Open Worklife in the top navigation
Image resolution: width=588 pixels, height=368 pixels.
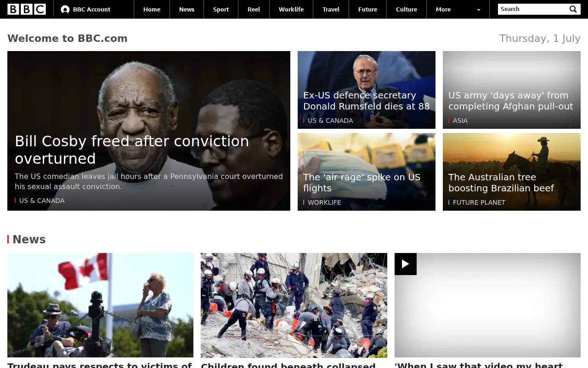pos(291,9)
